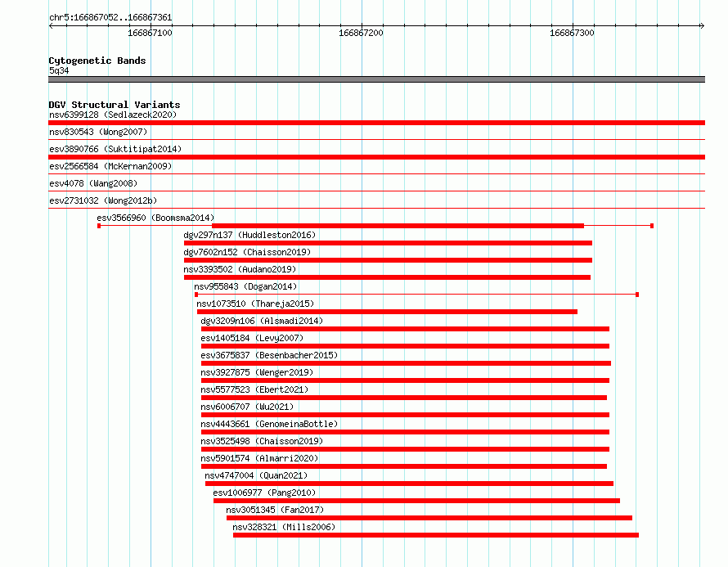Screen dimensions: 728x567
Task: Click the thin red line under nsv830543
Action: pos(376,139)
